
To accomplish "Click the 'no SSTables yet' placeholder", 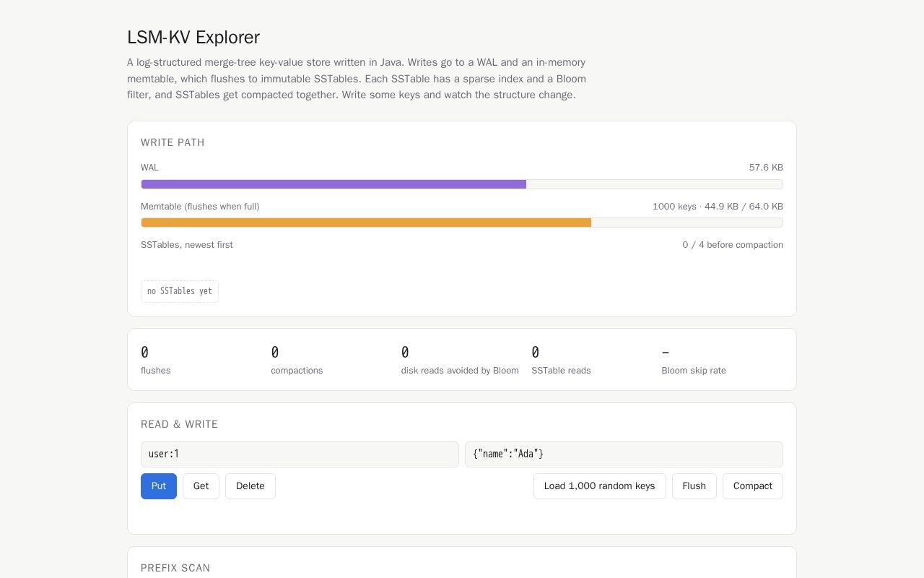I will [180, 291].
